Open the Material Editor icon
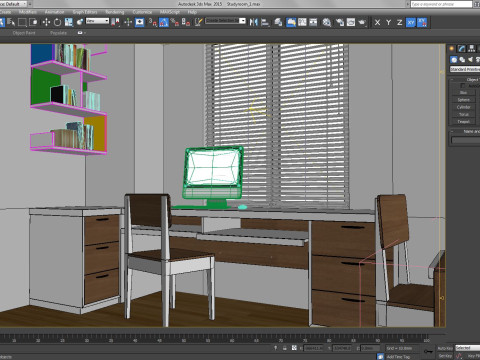480x360 pixels. tap(327, 22)
